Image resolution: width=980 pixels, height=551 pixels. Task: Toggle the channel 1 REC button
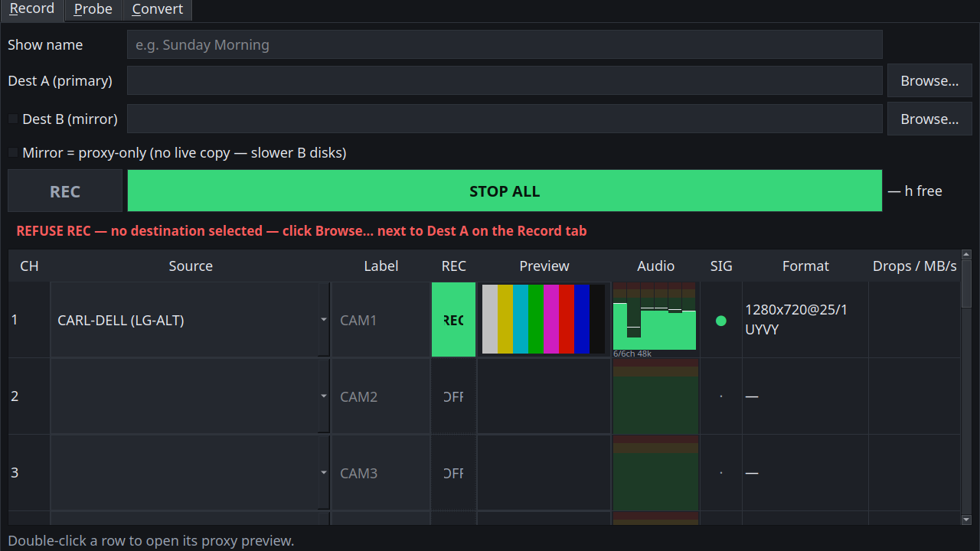point(453,320)
